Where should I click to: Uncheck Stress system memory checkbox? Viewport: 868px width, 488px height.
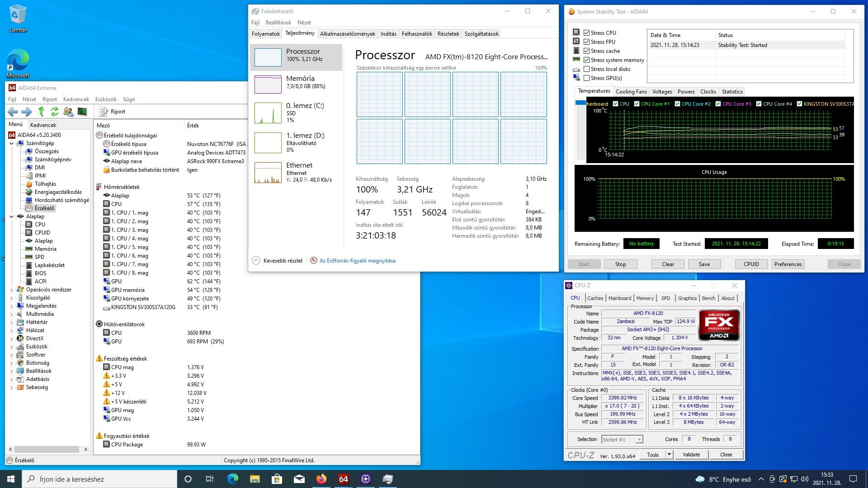586,60
